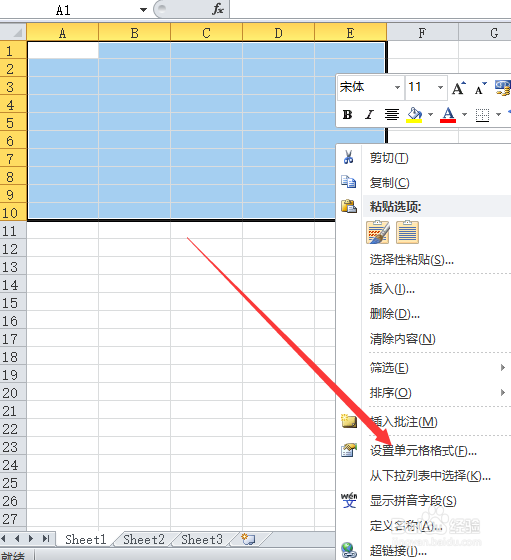This screenshot has width=511, height=560.
Task: Choose 复制(C) from context menu
Action: click(389, 183)
